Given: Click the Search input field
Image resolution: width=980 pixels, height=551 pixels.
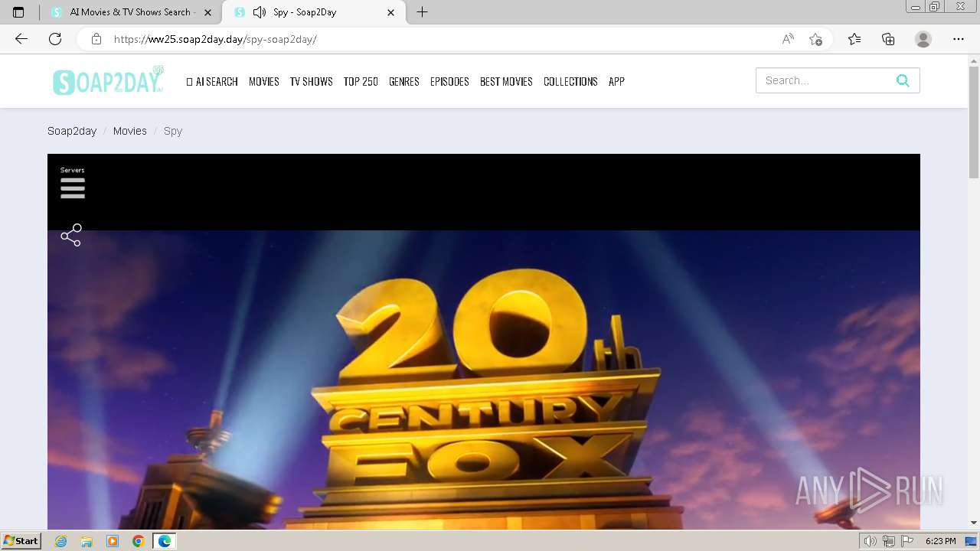Looking at the screenshot, I should [825, 80].
